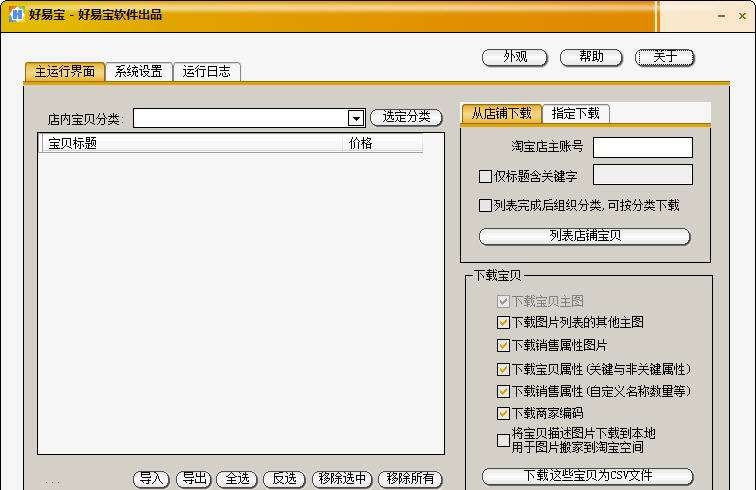Open the 系统设置 tab

(138, 72)
